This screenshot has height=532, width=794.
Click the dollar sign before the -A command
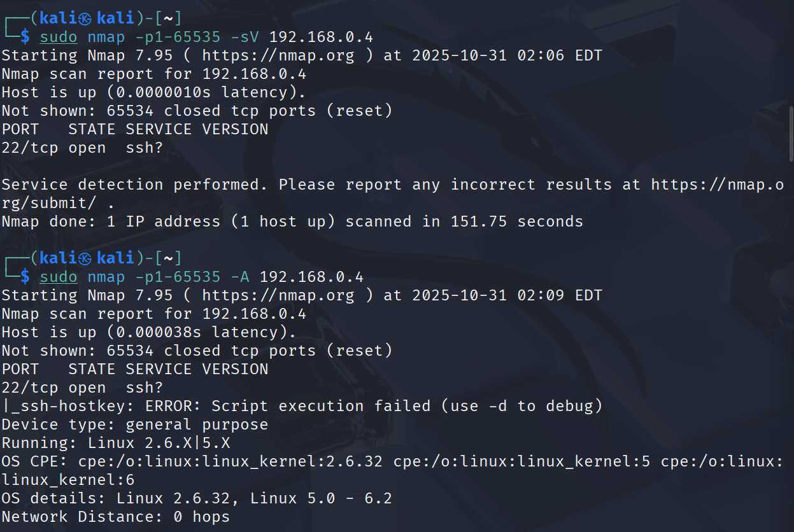click(25, 277)
